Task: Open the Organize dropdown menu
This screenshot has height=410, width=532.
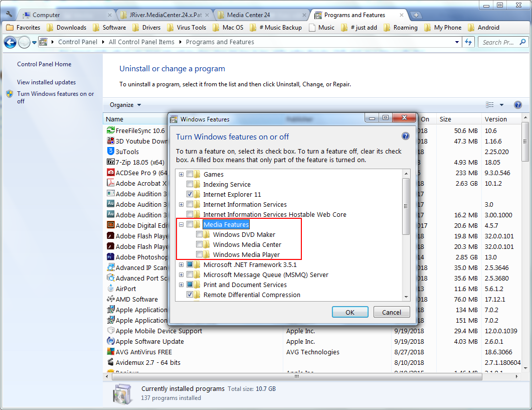Action: click(x=125, y=104)
